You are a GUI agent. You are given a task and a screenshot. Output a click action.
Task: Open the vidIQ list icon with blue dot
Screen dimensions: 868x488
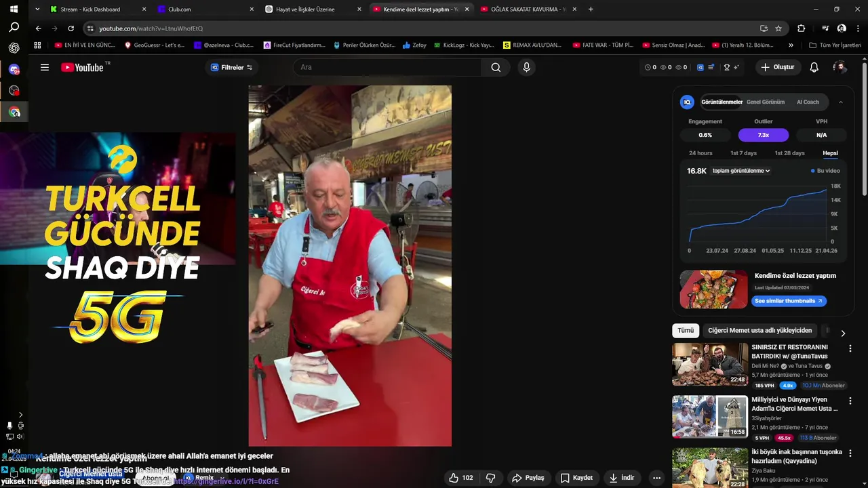click(711, 67)
